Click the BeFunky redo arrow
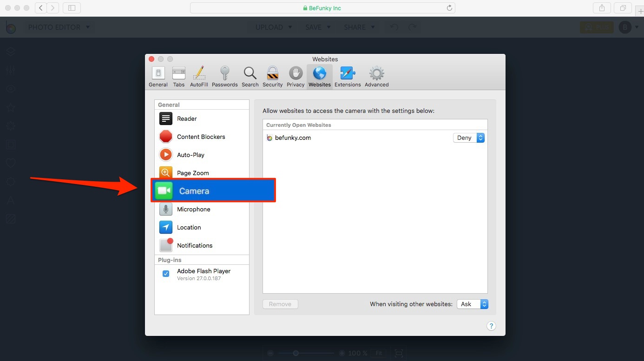Image resolution: width=644 pixels, height=361 pixels. coord(413,27)
